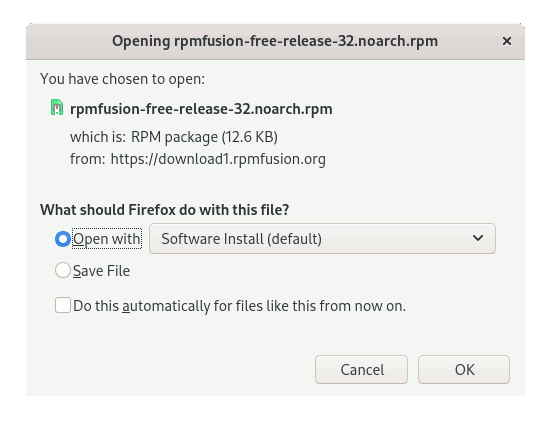The height and width of the screenshot is (425, 551).
Task: Click the Save File label text
Action: (x=102, y=271)
